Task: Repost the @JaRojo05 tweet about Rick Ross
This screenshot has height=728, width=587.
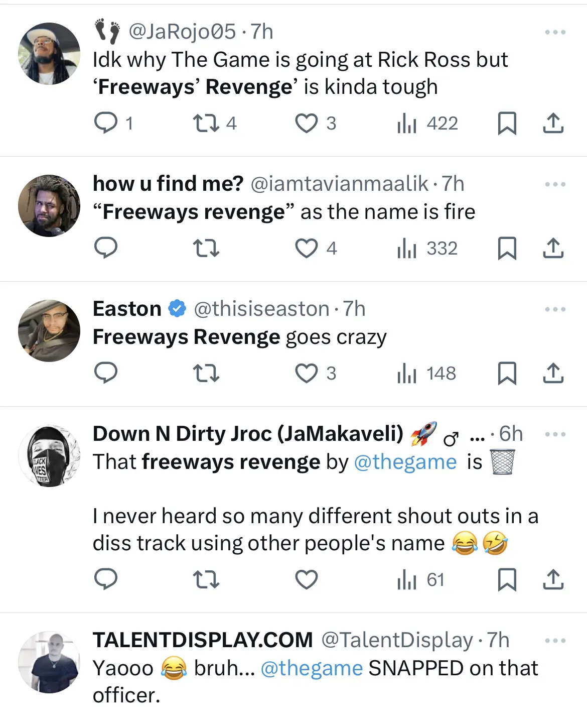Action: pyautogui.click(x=206, y=123)
